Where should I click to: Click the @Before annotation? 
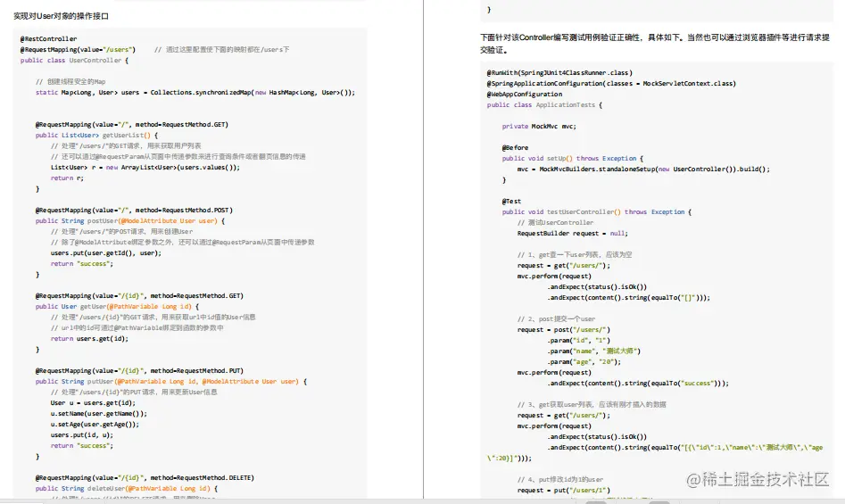click(x=515, y=147)
